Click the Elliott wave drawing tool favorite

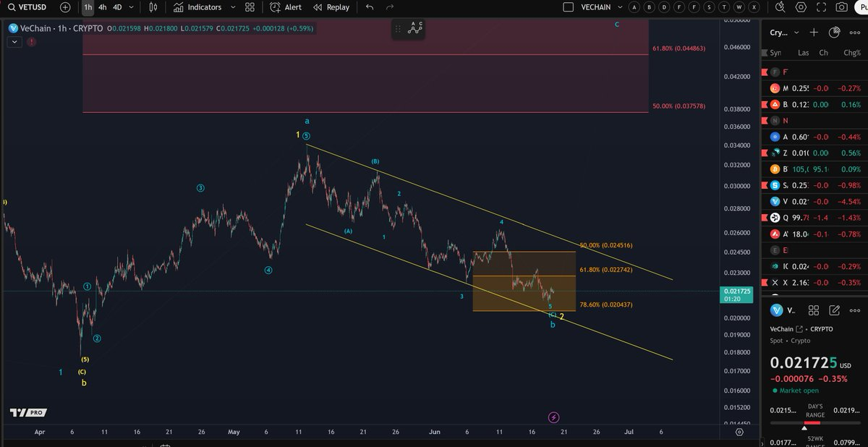[416, 28]
